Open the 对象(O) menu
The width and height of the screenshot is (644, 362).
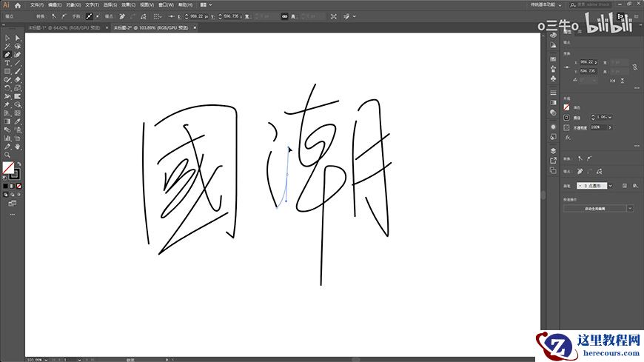(x=73, y=5)
